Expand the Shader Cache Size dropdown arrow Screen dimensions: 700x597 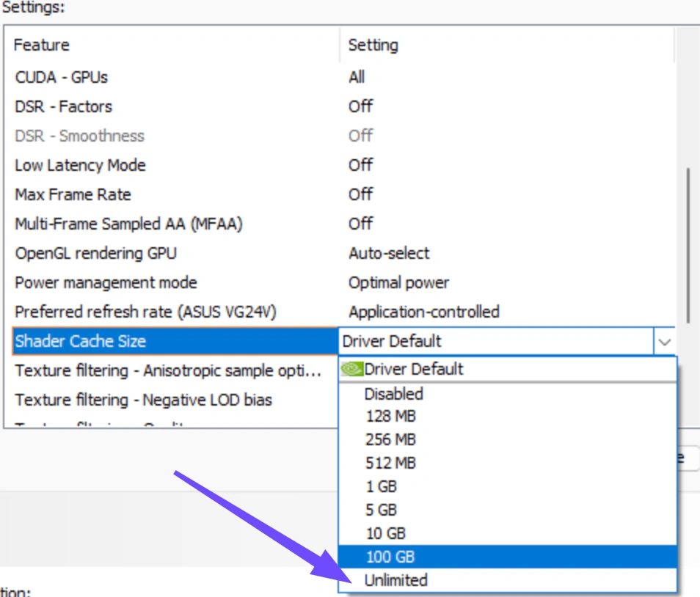coord(664,342)
